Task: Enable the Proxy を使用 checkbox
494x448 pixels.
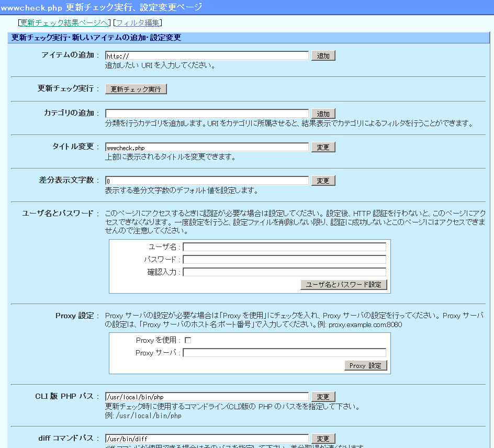Action: point(188,340)
